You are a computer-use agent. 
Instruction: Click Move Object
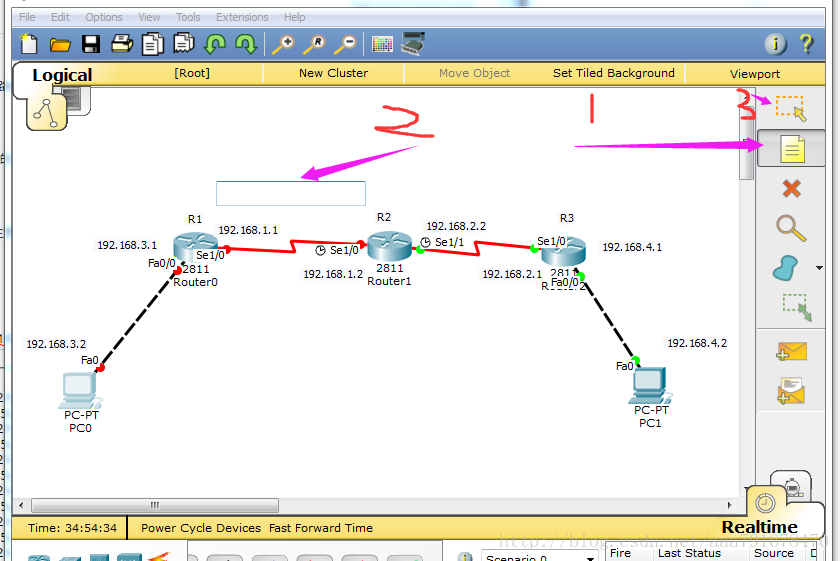[x=474, y=73]
